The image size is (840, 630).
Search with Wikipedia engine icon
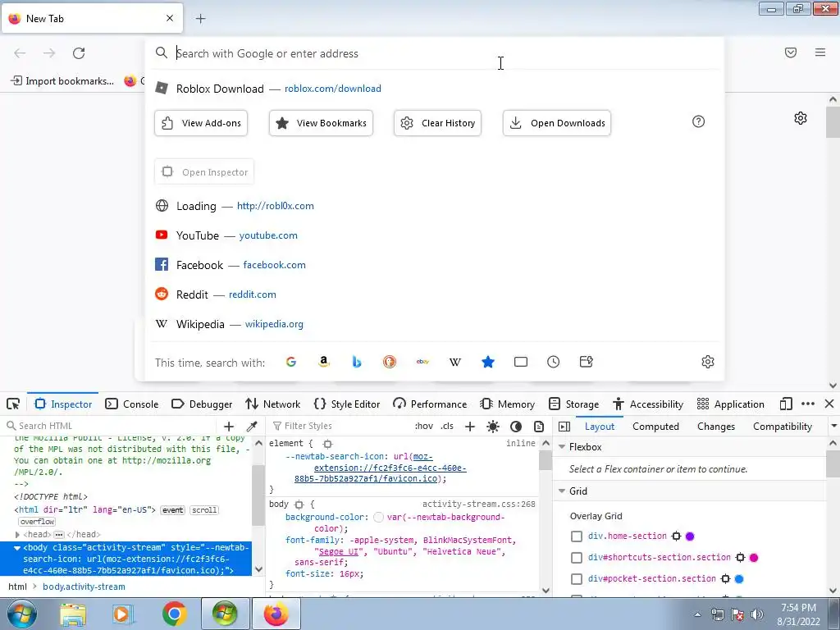pos(454,362)
